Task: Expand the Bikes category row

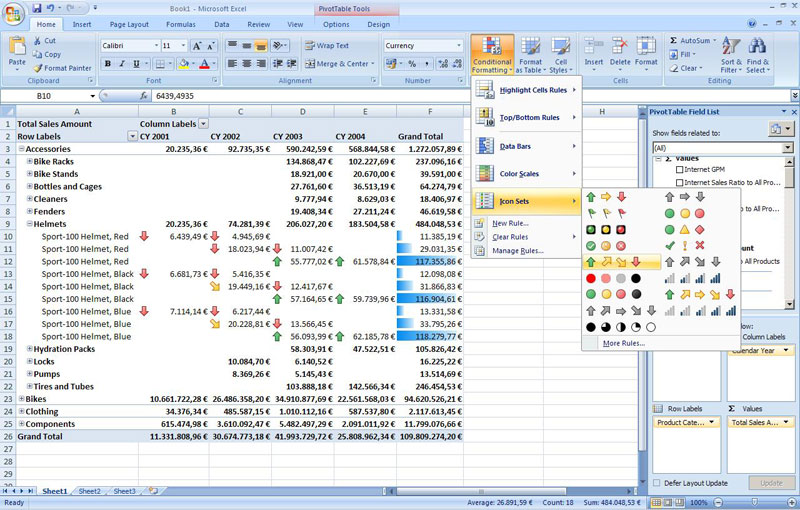Action: click(x=21, y=399)
